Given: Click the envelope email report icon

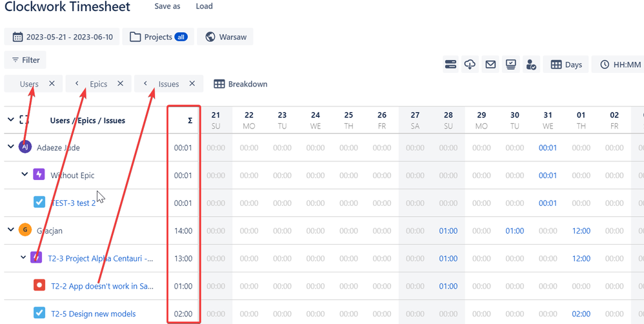Looking at the screenshot, I should click(x=490, y=65).
